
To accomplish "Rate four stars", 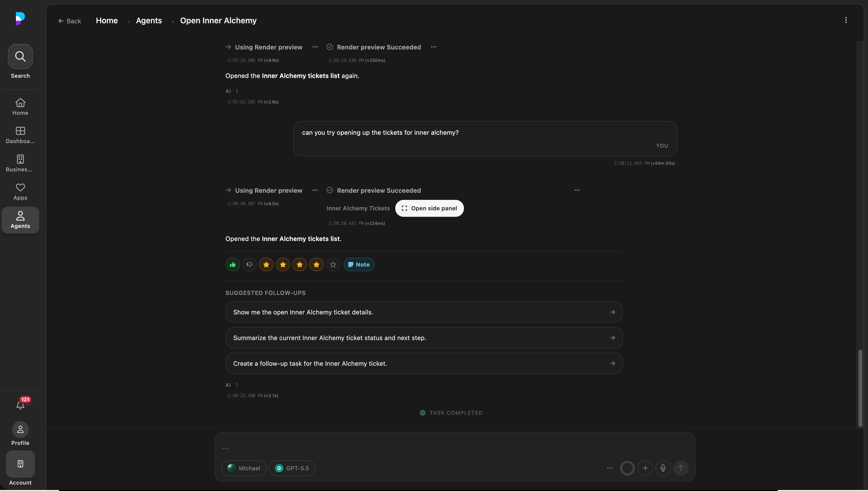I will click(x=316, y=264).
